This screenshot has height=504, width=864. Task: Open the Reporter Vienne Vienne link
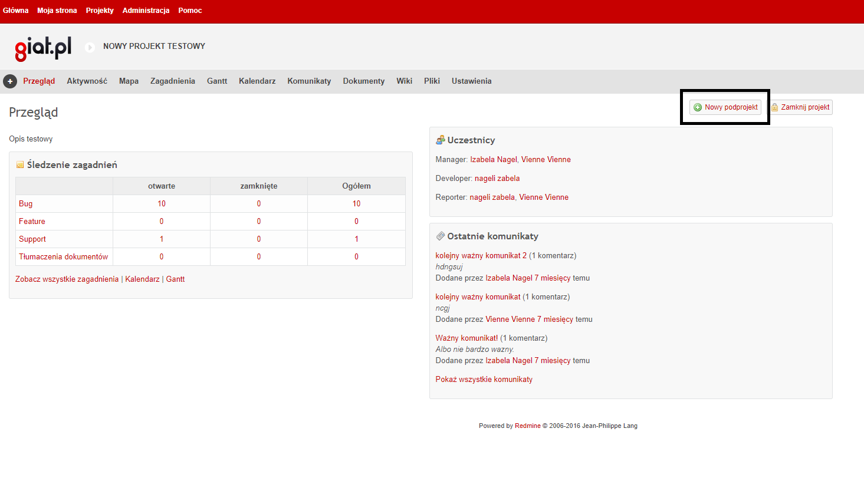point(544,197)
